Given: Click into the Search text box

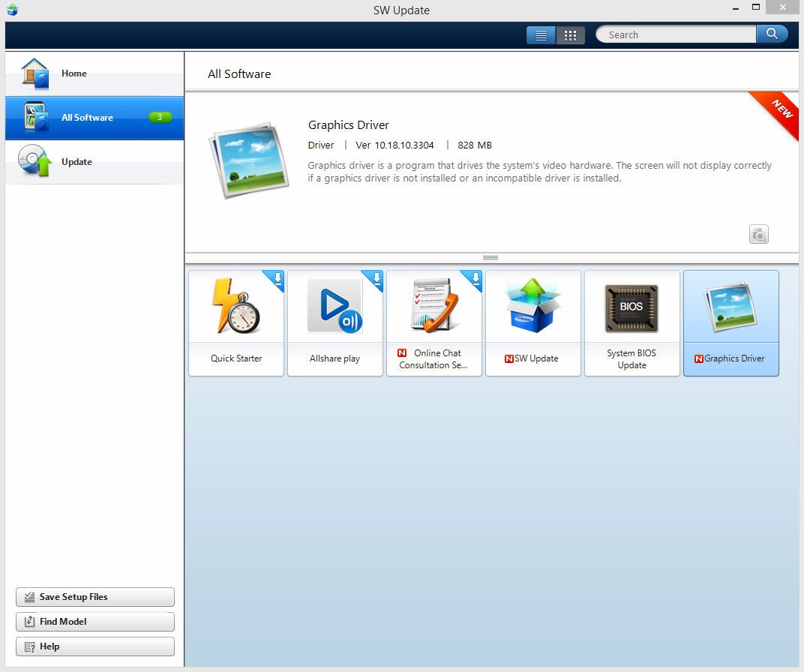Looking at the screenshot, I should tap(676, 34).
